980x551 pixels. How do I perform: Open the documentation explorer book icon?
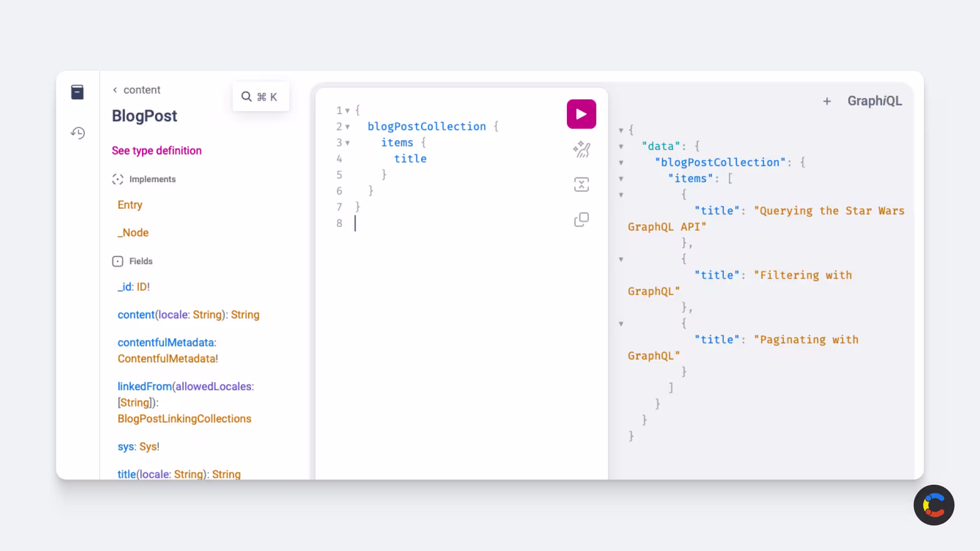77,92
